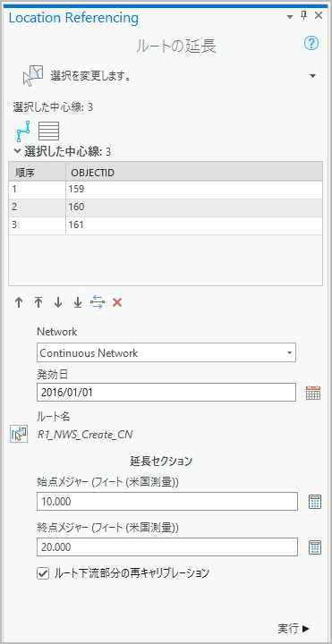332x644 pixels.
Task: Select the row with OBJECTID 161
Action: (166, 225)
